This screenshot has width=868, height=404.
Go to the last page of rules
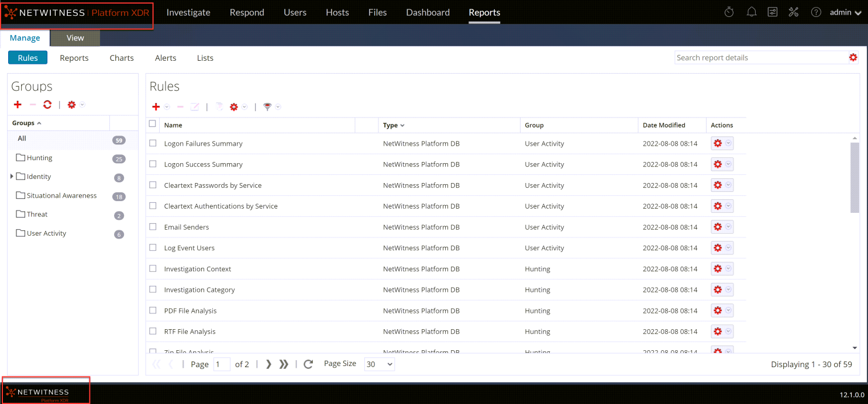284,364
